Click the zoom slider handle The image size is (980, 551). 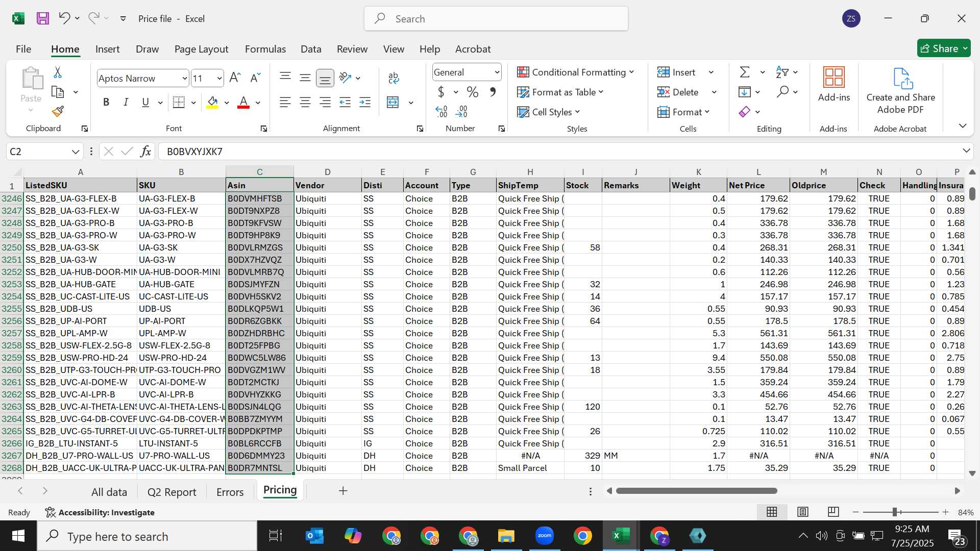895,512
